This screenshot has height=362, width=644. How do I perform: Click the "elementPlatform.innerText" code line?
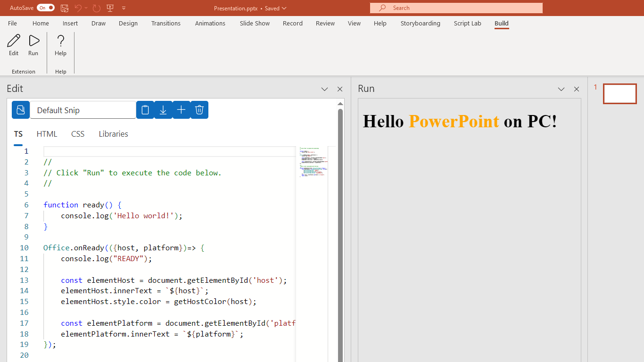[152, 334]
